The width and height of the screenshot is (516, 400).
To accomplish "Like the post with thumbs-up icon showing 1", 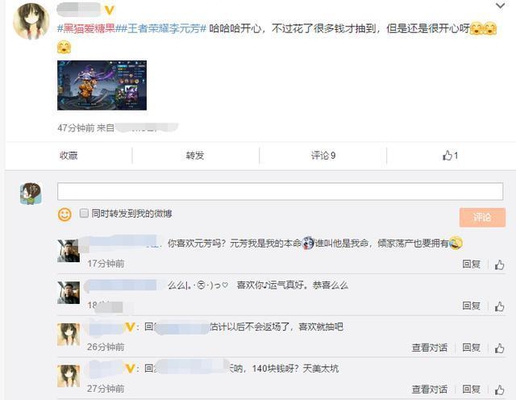I will 450,155.
